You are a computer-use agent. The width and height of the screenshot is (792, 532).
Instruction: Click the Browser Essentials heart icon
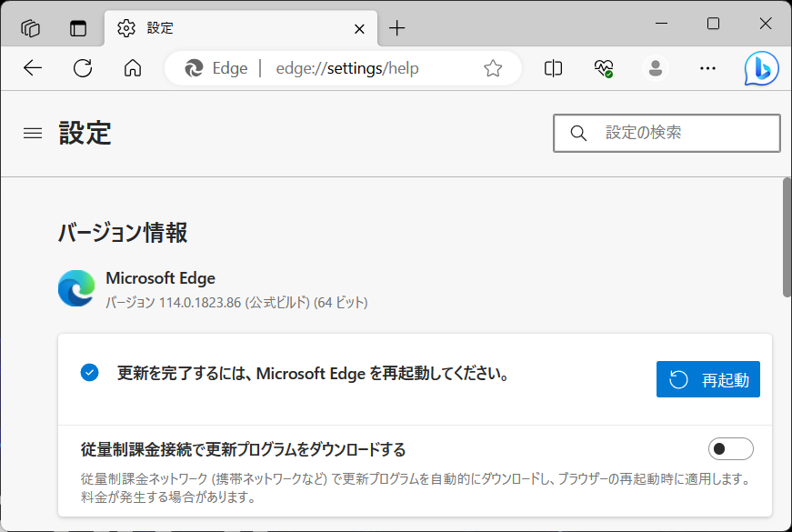[603, 68]
